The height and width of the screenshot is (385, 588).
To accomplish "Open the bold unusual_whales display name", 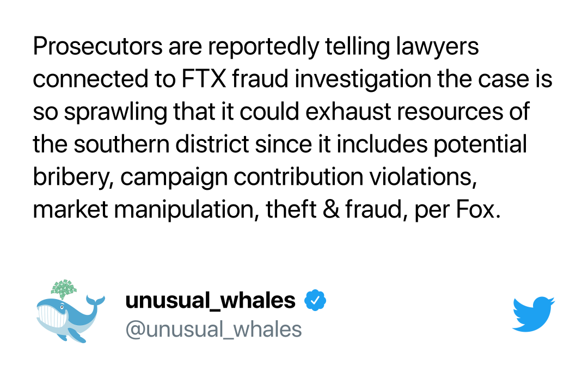I will (210, 301).
